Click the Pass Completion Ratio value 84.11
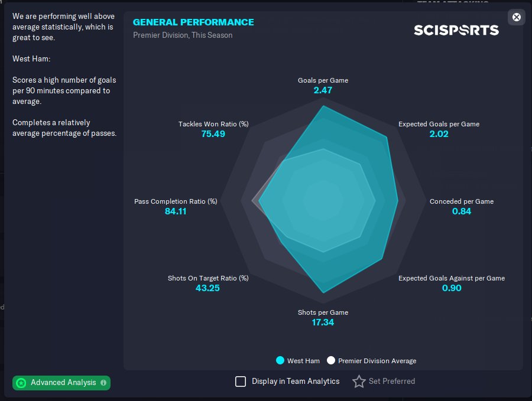The height and width of the screenshot is (401, 532). pos(176,211)
